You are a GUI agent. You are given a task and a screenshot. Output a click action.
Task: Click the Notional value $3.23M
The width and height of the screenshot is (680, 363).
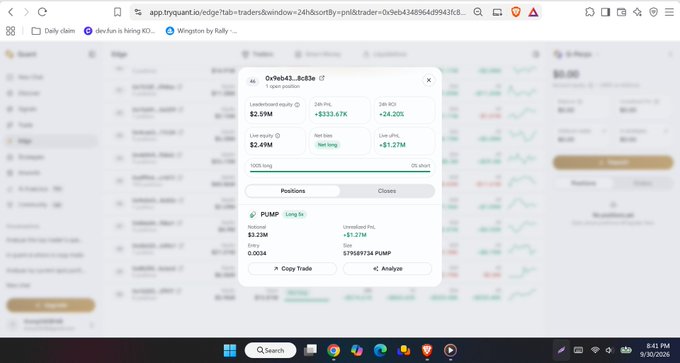(258, 235)
